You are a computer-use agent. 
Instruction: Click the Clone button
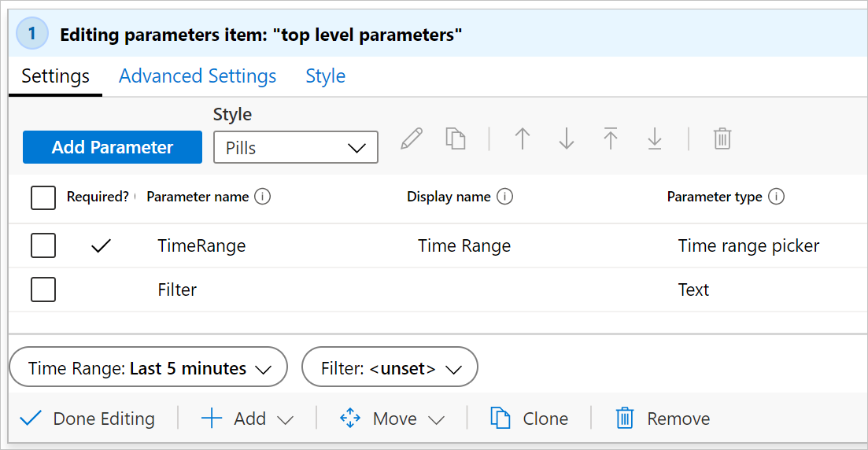pyautogui.click(x=529, y=419)
